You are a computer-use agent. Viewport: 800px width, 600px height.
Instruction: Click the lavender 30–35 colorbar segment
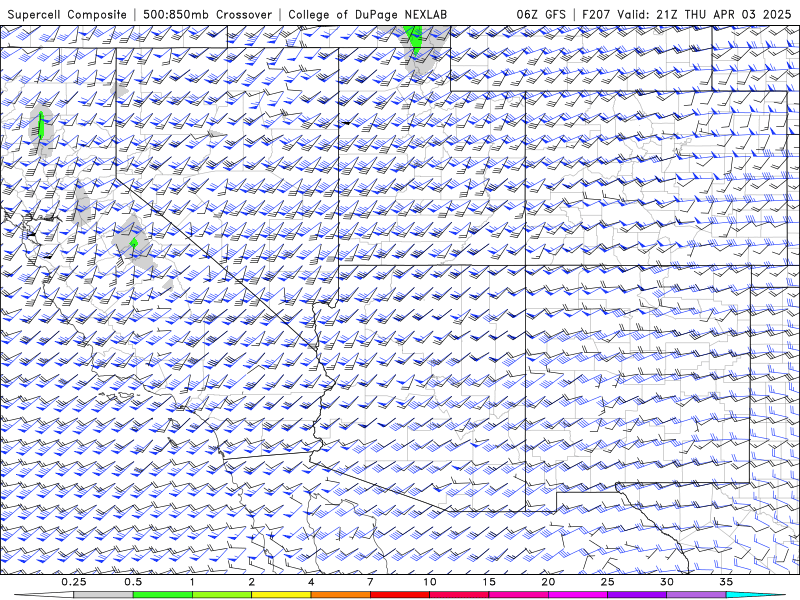(x=696, y=595)
